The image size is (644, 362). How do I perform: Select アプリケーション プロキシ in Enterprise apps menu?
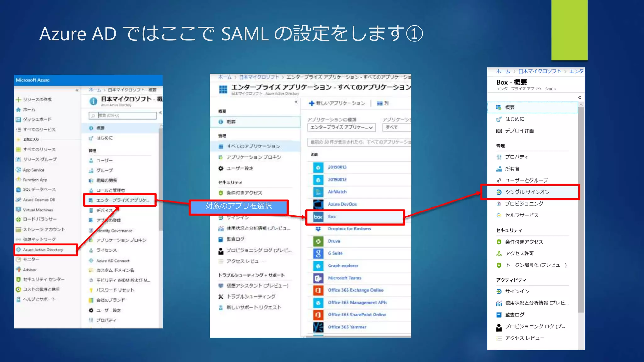point(254,157)
